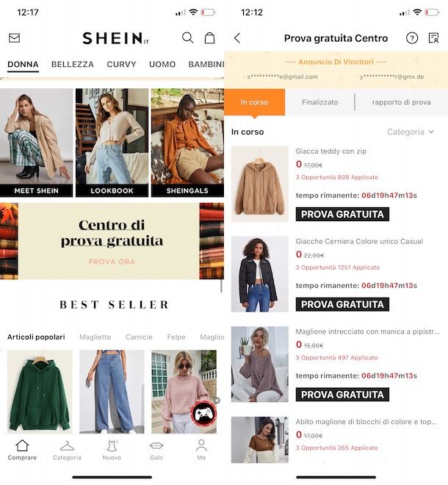
Task: Expand the Categoria dropdown
Action: pyautogui.click(x=411, y=132)
